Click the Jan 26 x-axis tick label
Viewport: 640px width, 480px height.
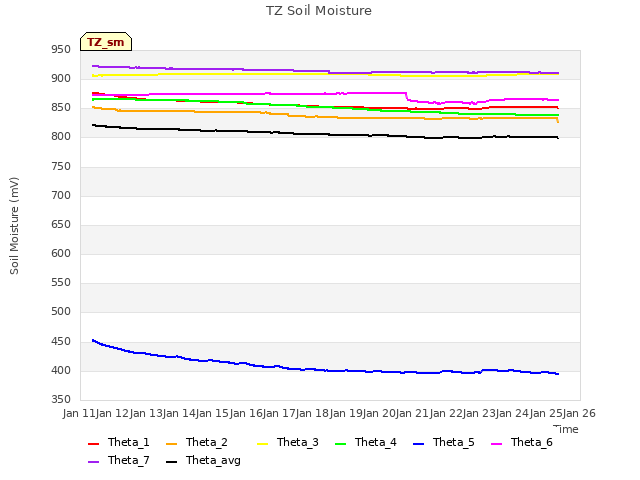tap(579, 413)
